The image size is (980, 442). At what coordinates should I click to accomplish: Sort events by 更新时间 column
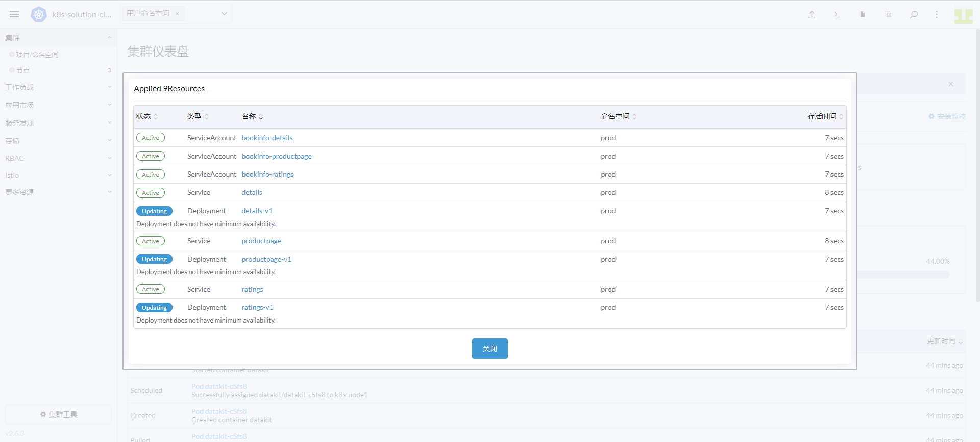pyautogui.click(x=945, y=341)
